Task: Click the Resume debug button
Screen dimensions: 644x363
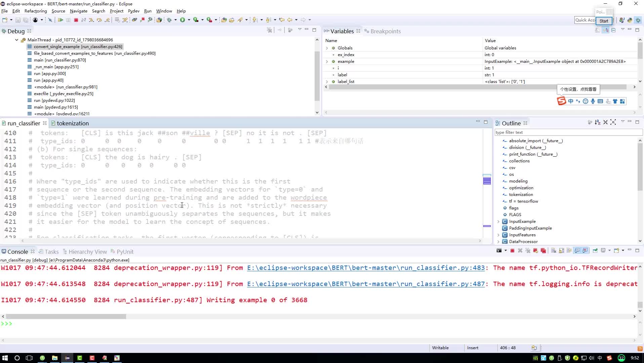Action: click(61, 20)
